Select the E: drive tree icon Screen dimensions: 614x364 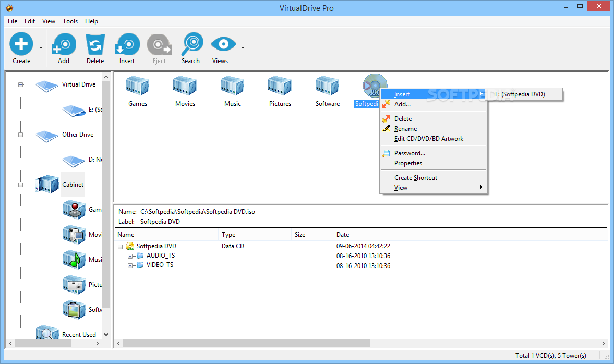point(74,111)
